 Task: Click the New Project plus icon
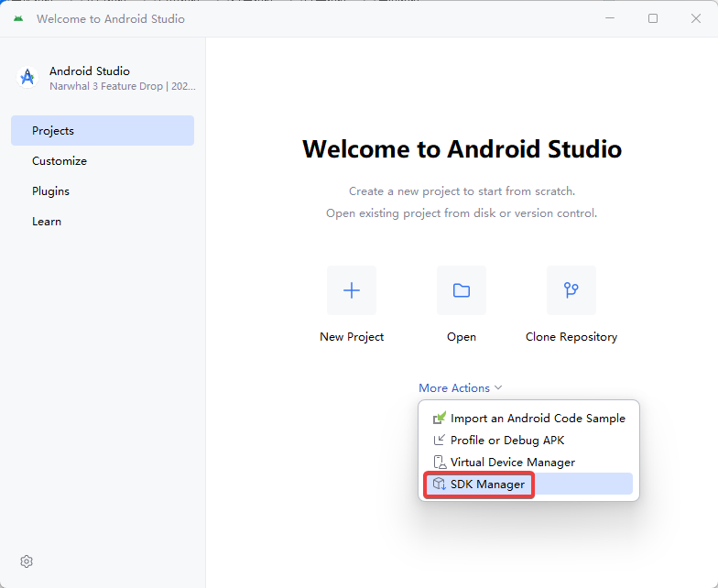(352, 290)
